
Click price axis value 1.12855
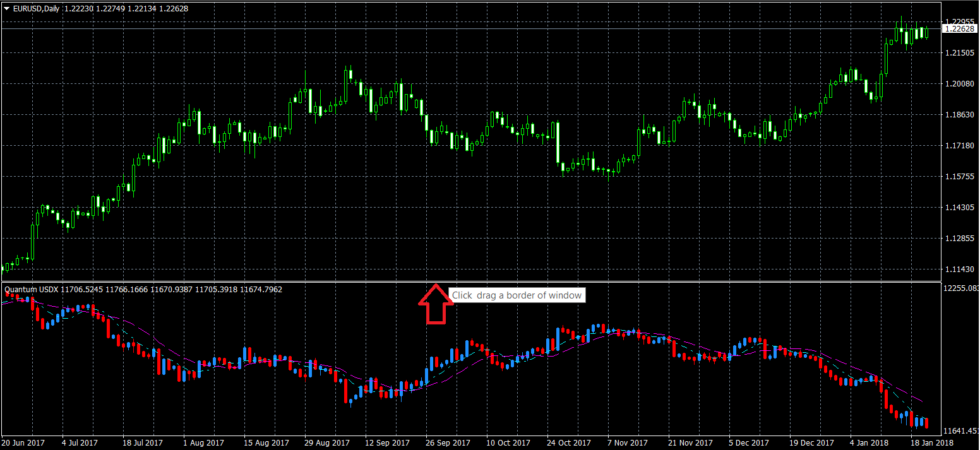click(x=959, y=239)
